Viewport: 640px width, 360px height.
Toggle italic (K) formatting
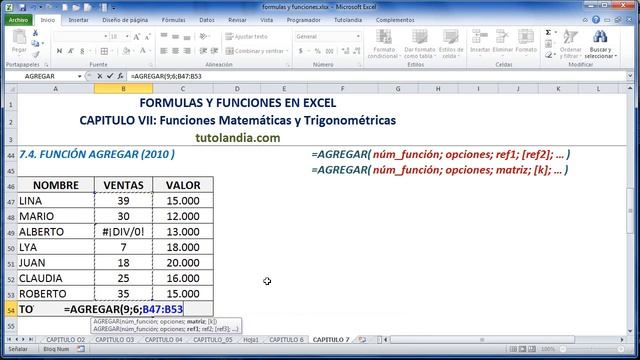[x=71, y=51]
